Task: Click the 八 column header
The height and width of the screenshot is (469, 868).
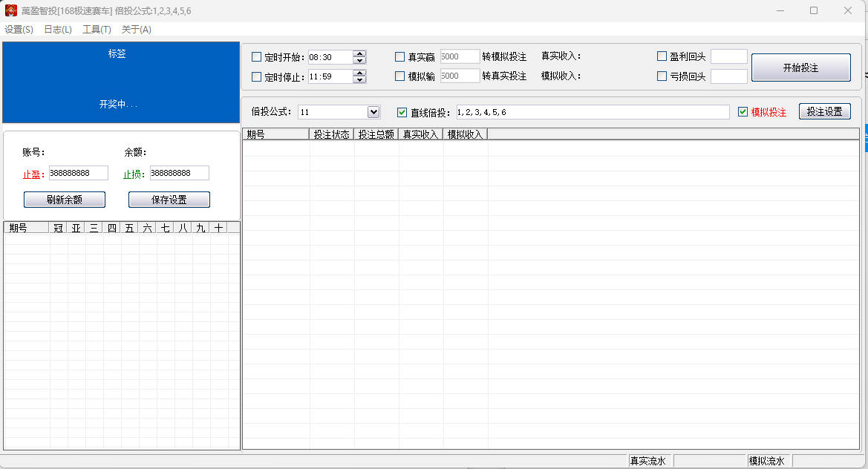Action: coord(183,227)
